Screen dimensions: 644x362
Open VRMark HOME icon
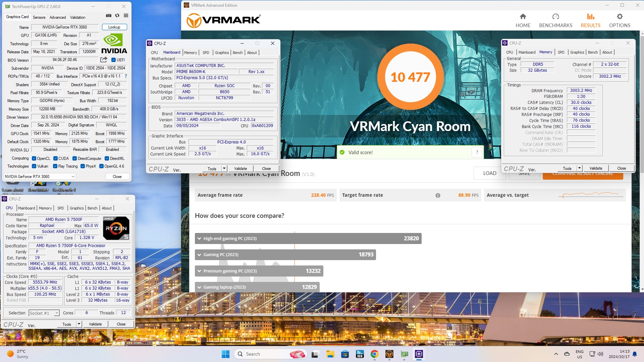pyautogui.click(x=523, y=16)
